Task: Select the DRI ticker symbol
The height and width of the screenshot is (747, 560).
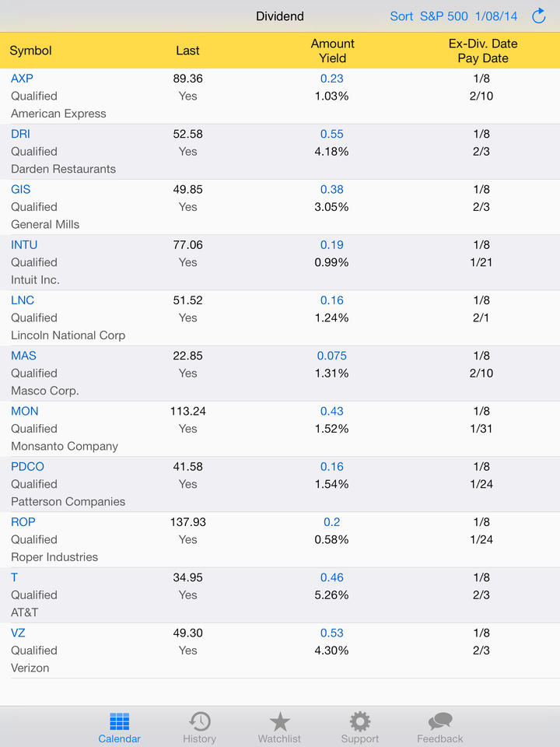Action: (x=20, y=134)
